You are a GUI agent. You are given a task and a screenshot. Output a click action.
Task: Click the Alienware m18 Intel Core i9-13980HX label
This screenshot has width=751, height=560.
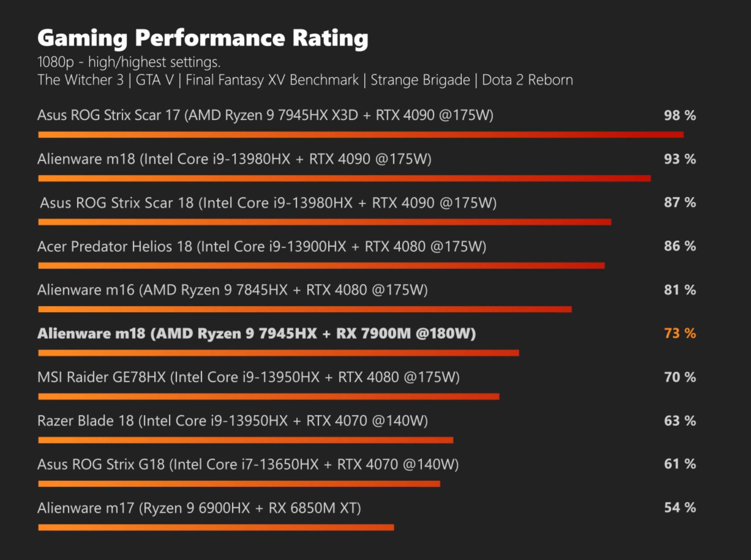(234, 159)
